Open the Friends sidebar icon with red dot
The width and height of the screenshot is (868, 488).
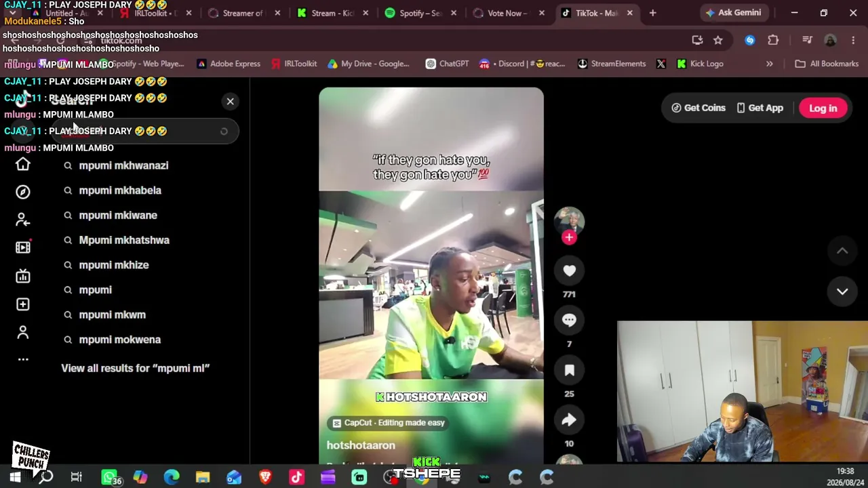(x=23, y=247)
